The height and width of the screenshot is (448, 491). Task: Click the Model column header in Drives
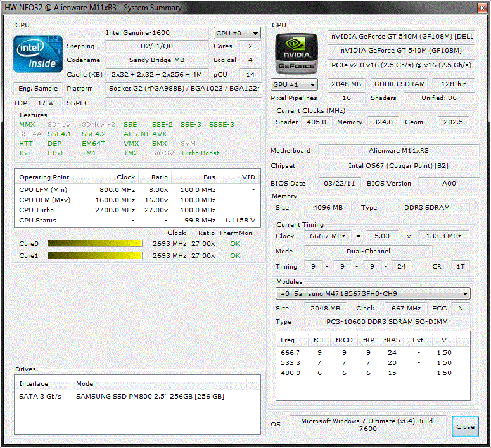click(159, 384)
